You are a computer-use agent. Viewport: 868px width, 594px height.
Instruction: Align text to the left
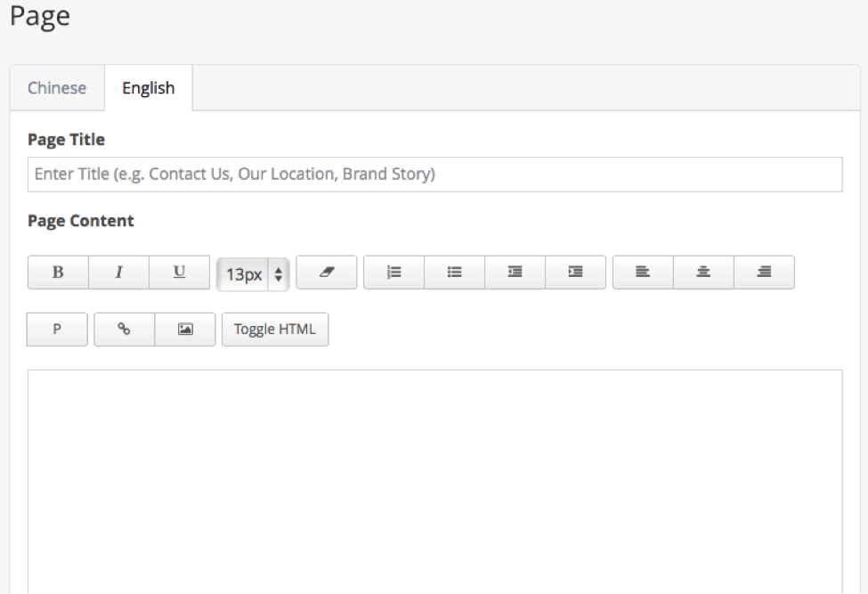pyautogui.click(x=643, y=273)
